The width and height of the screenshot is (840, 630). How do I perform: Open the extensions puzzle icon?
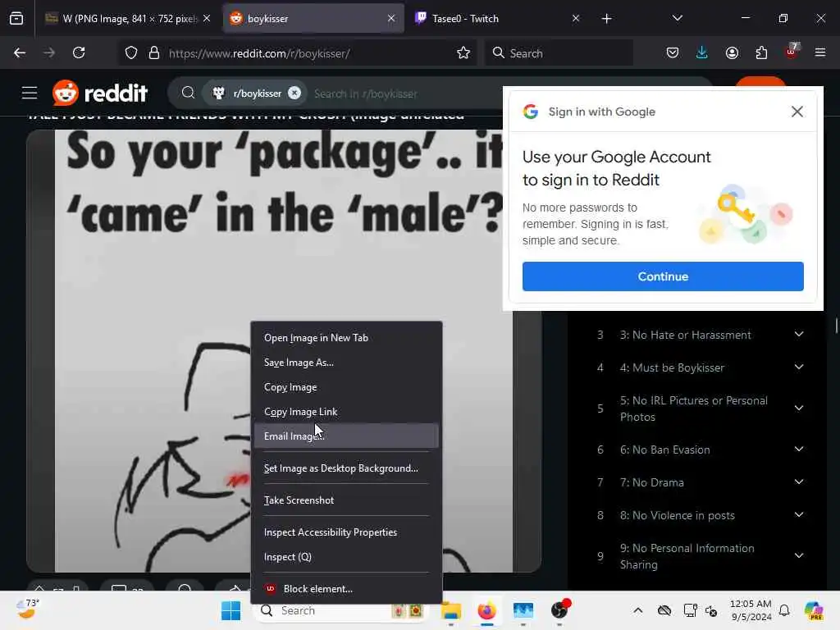click(x=761, y=52)
